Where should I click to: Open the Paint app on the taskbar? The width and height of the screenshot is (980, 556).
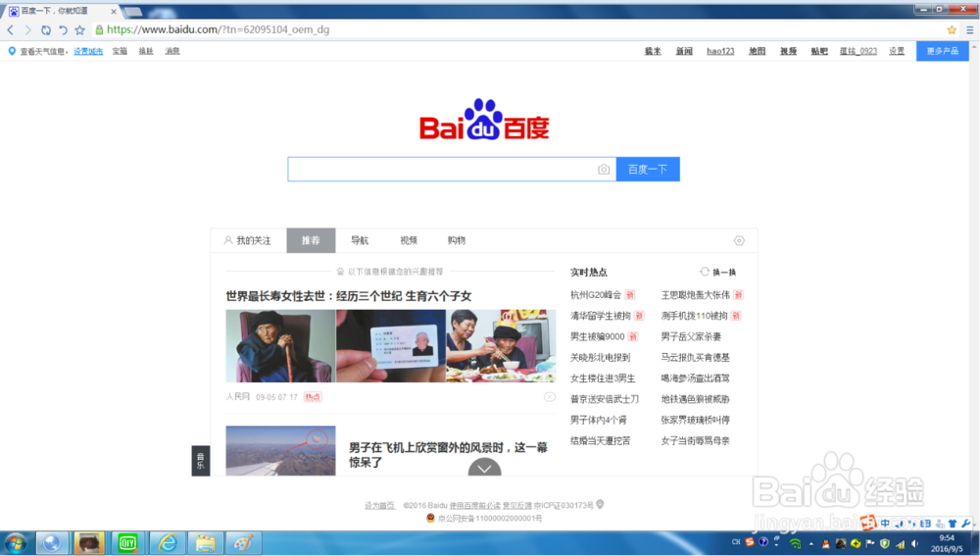242,543
